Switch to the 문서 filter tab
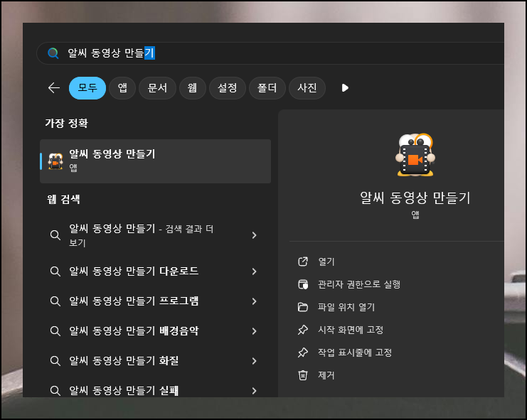Viewport: 527px width, 420px height. [157, 88]
